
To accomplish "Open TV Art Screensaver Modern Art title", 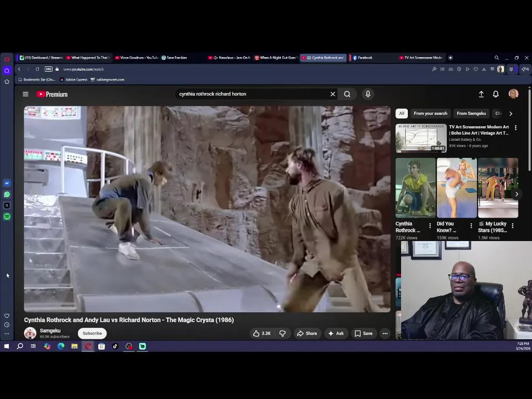I will pos(479,130).
